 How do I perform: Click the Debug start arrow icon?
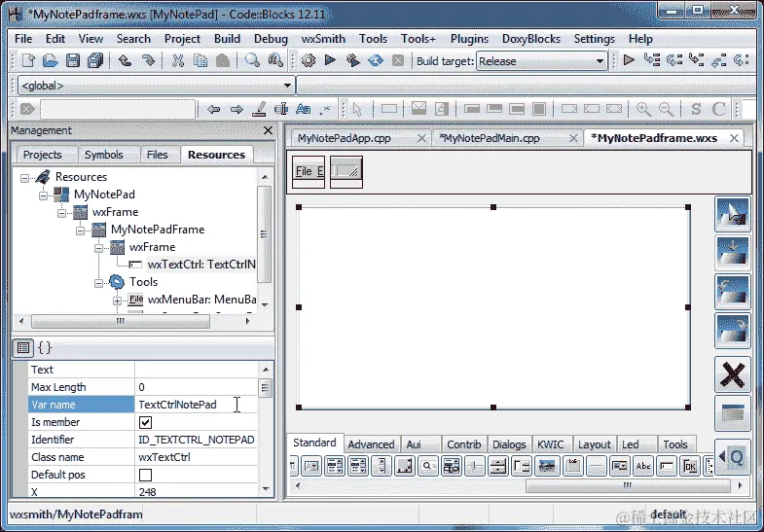click(629, 60)
